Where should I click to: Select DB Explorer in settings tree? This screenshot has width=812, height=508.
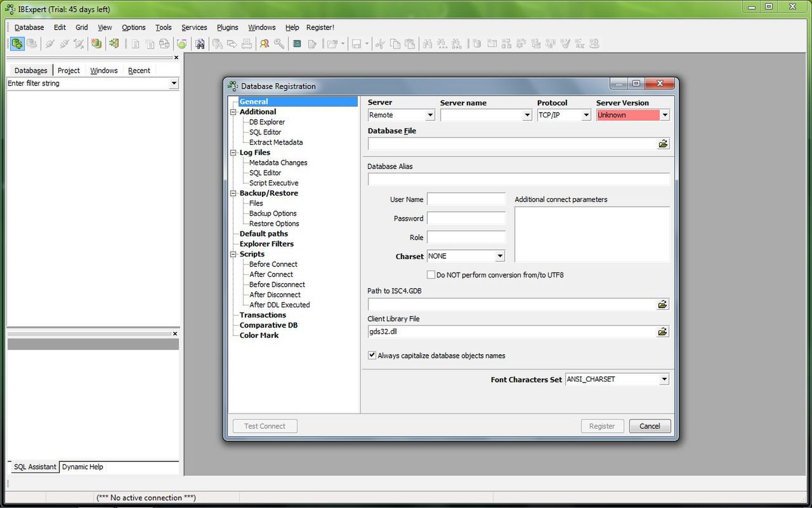(x=267, y=122)
